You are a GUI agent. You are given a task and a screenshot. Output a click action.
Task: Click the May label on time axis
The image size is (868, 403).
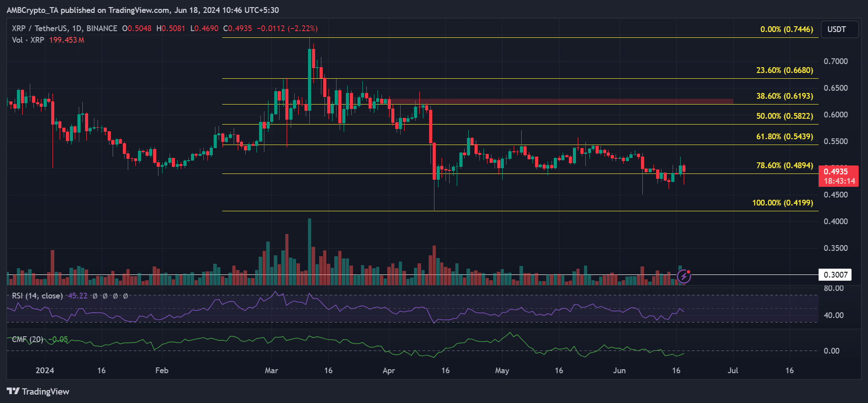point(502,371)
